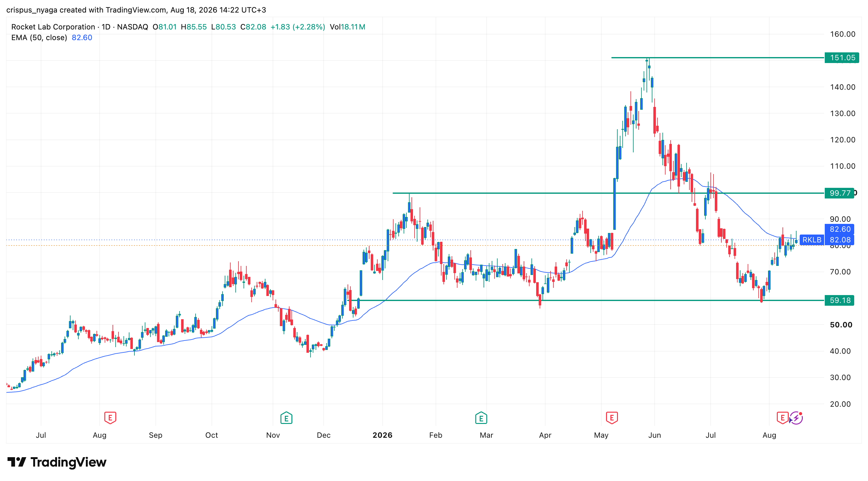Click the red earnings marker near May

point(612,418)
